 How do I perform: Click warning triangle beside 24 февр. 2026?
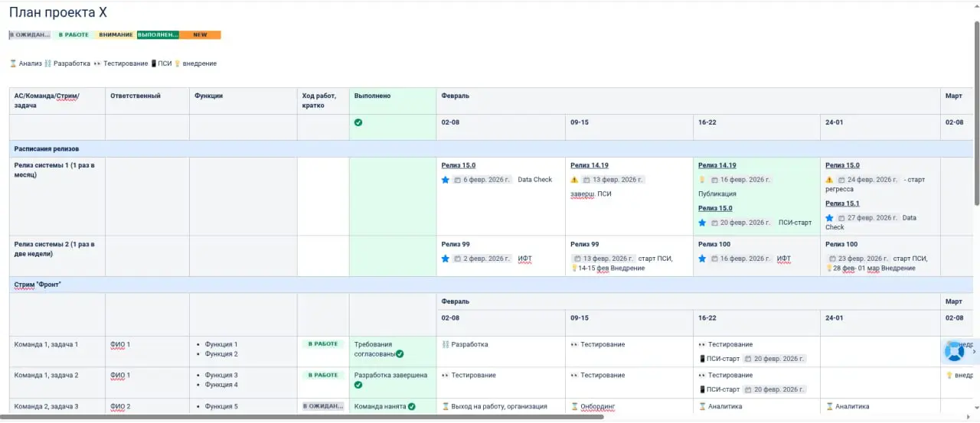(x=829, y=180)
